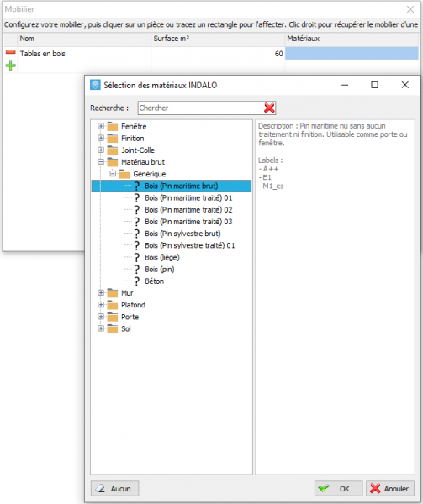
Task: Expand the Plafond folder
Action: [101, 305]
